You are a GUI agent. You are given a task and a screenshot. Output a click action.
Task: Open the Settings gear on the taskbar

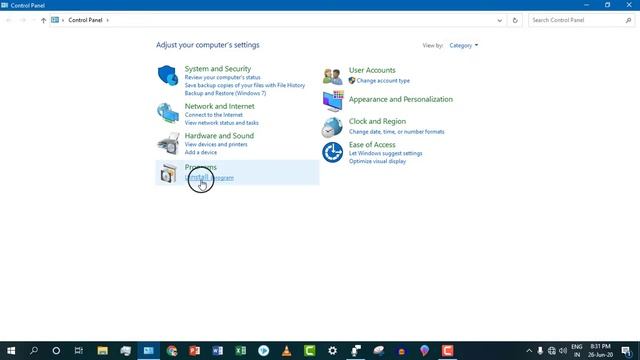333,351
